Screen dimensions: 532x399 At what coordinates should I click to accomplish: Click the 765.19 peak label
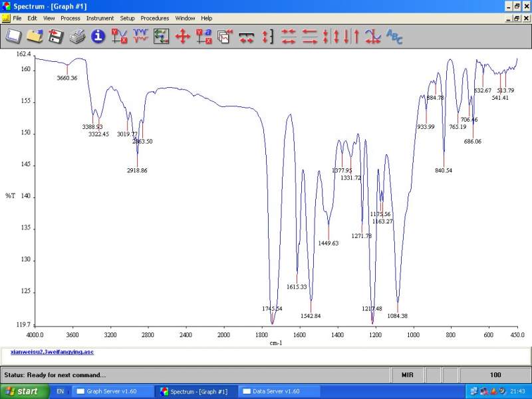[458, 127]
